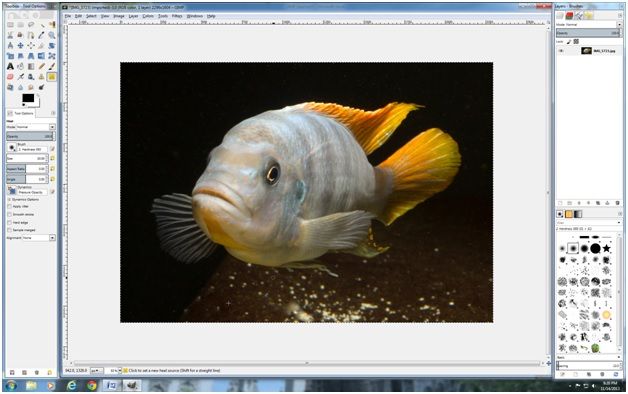Tick the Apply Jitter checkbox

point(10,207)
